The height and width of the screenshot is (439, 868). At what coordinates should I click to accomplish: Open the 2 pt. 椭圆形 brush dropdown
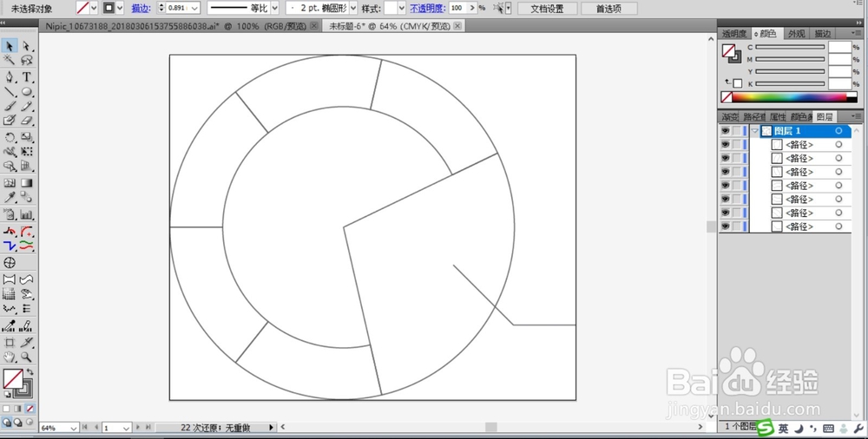point(353,9)
